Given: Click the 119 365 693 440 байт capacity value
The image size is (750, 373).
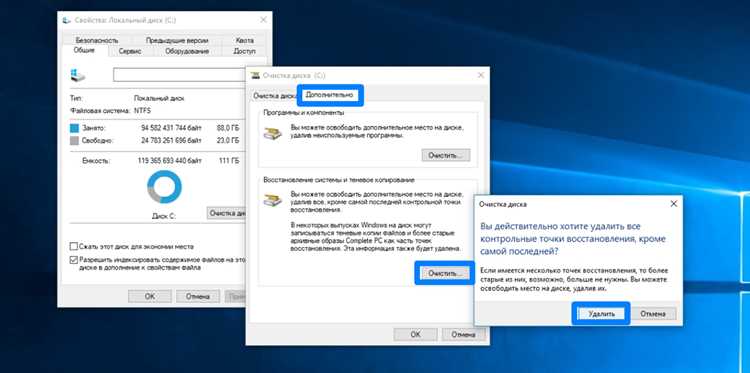Looking at the screenshot, I should click(169, 161).
